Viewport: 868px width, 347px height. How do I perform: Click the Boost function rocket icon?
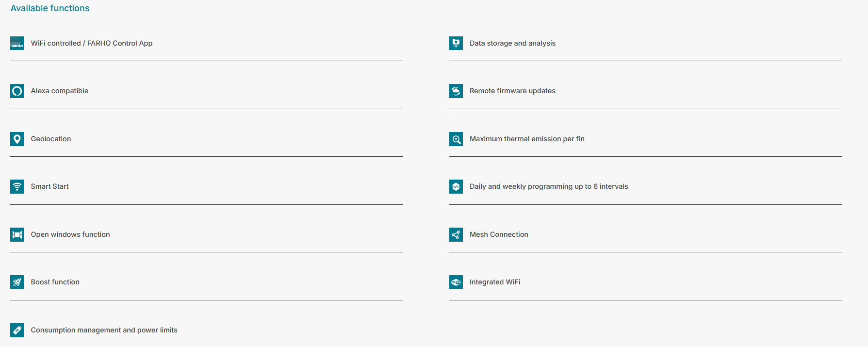pos(17,282)
